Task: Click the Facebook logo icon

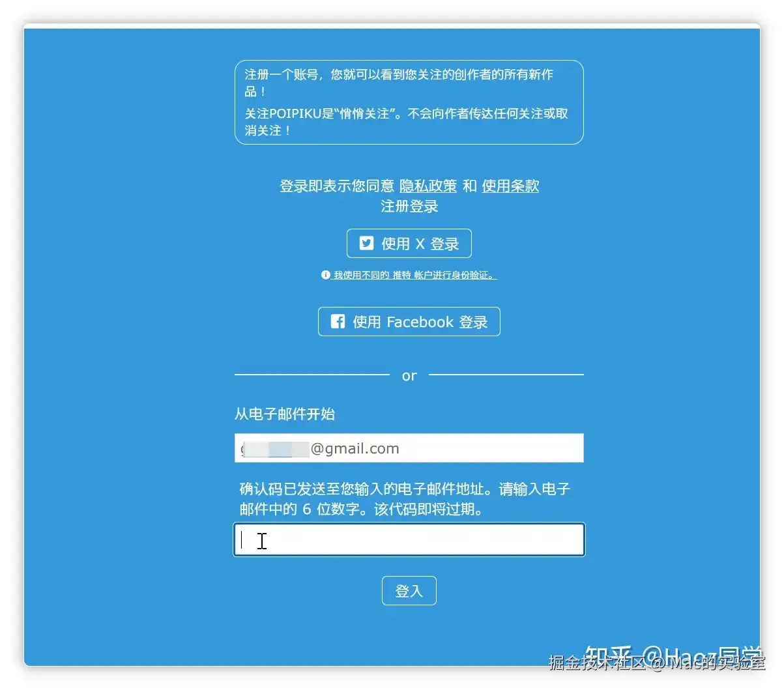Action: (338, 321)
